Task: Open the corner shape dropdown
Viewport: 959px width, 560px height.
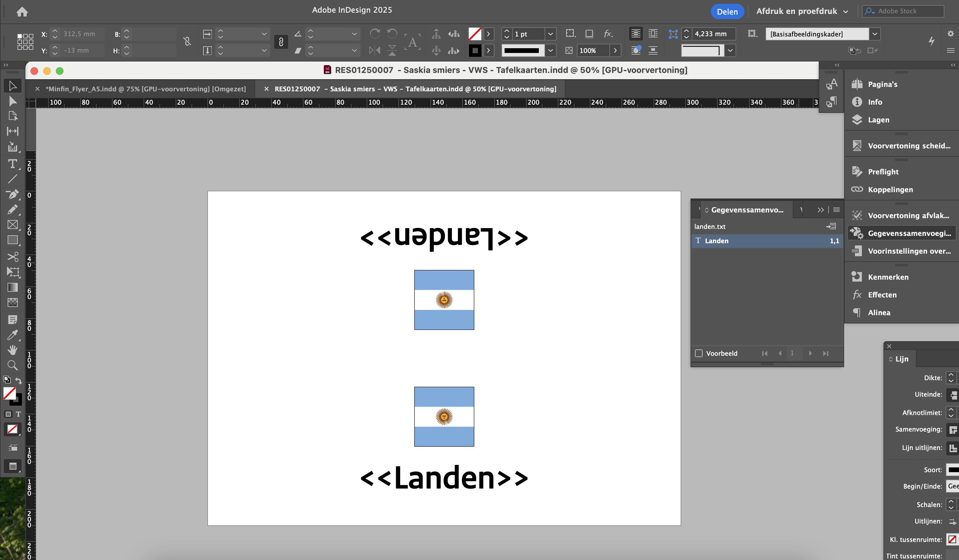Action: coord(730,50)
